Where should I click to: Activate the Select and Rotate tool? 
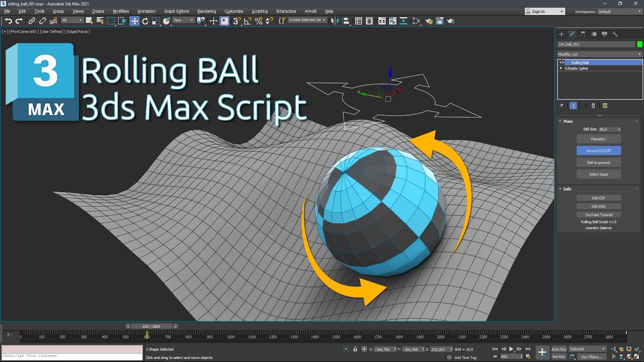[x=145, y=21]
